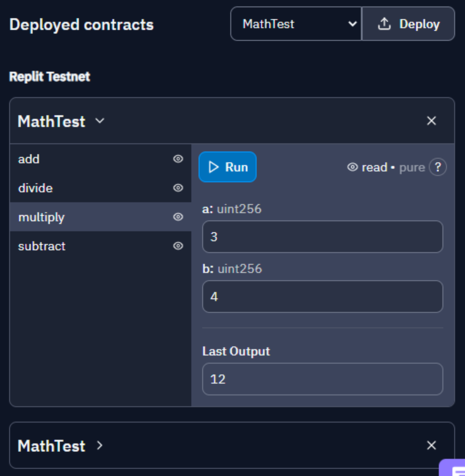
Task: Click the eye icon beside divide
Action: pos(178,188)
